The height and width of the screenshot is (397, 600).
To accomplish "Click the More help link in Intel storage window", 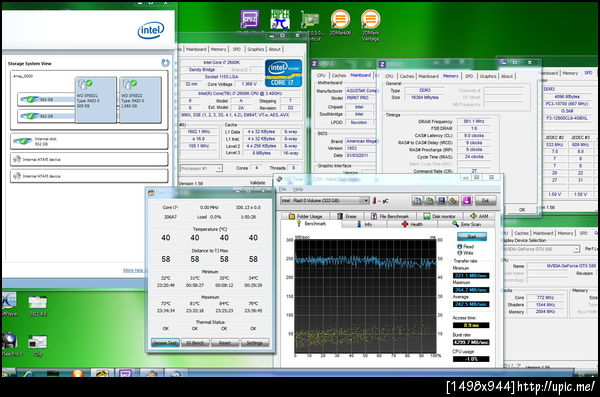I will point(133,270).
